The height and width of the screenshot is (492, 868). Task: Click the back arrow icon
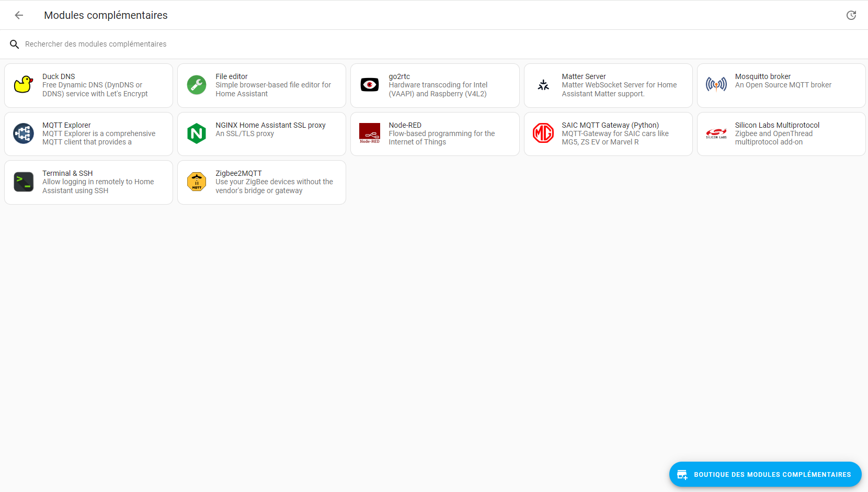point(19,15)
